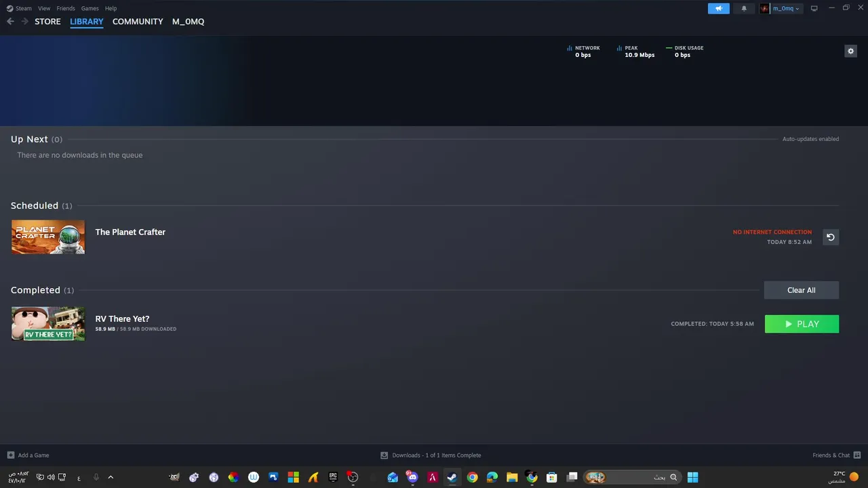Image resolution: width=868 pixels, height=488 pixels.
Task: Open the Outlook mail taskbar icon
Action: click(393, 477)
